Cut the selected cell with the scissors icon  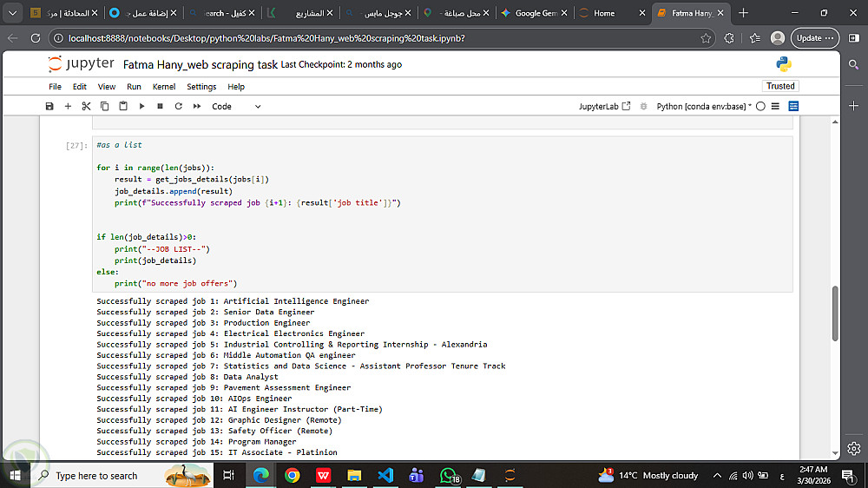pos(86,106)
